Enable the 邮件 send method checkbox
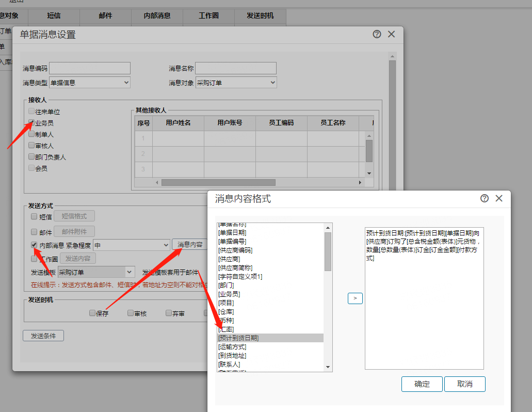The width and height of the screenshot is (532, 412). pos(34,232)
